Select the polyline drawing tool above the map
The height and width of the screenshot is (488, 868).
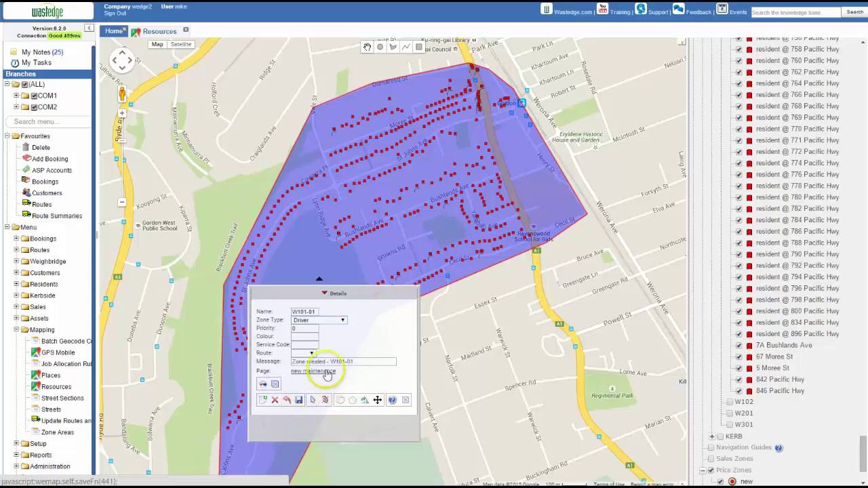click(x=406, y=47)
